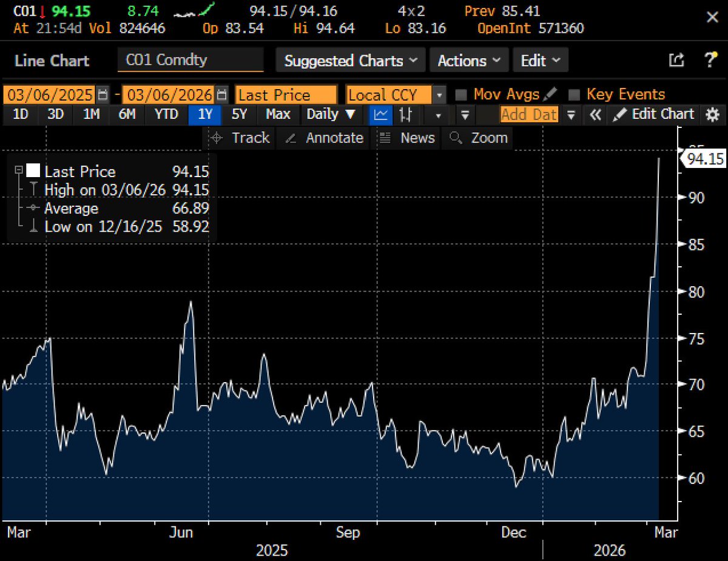Open the Actions dropdown menu
Viewport: 728px width, 561px height.
point(469,61)
